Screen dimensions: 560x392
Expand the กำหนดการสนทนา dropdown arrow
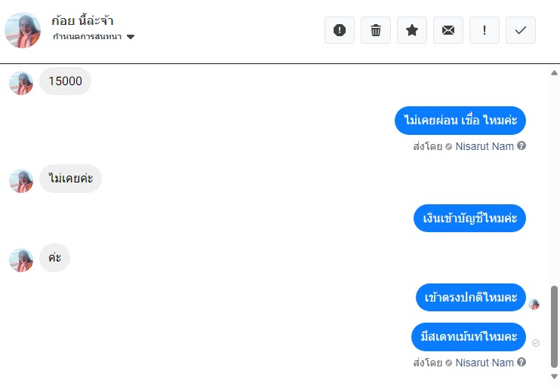(x=131, y=37)
